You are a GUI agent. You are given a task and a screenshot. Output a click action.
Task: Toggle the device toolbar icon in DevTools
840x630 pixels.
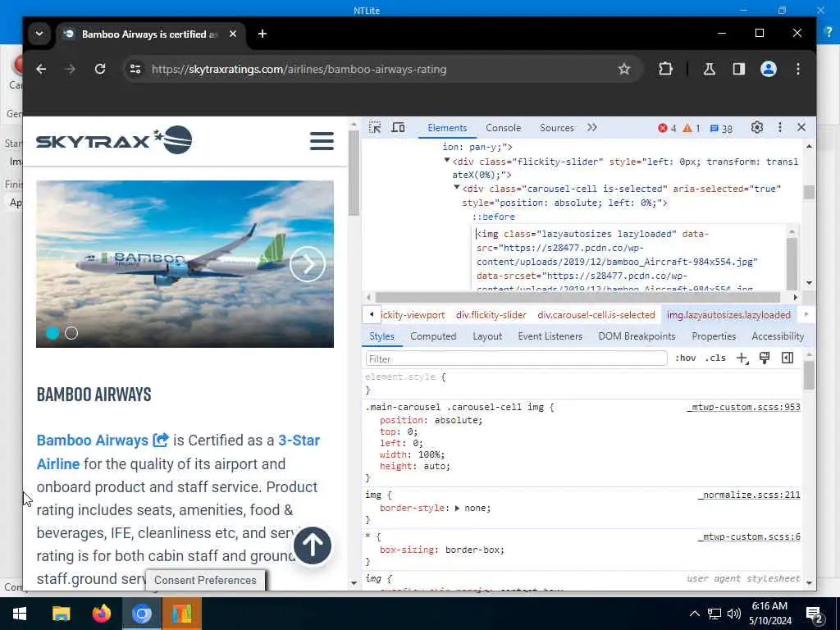[x=398, y=127]
